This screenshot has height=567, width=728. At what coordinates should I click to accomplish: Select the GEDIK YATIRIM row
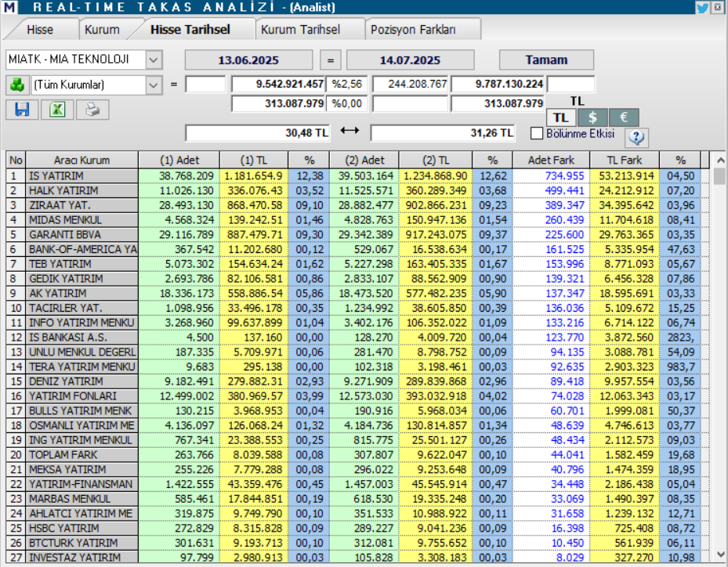tap(357, 279)
